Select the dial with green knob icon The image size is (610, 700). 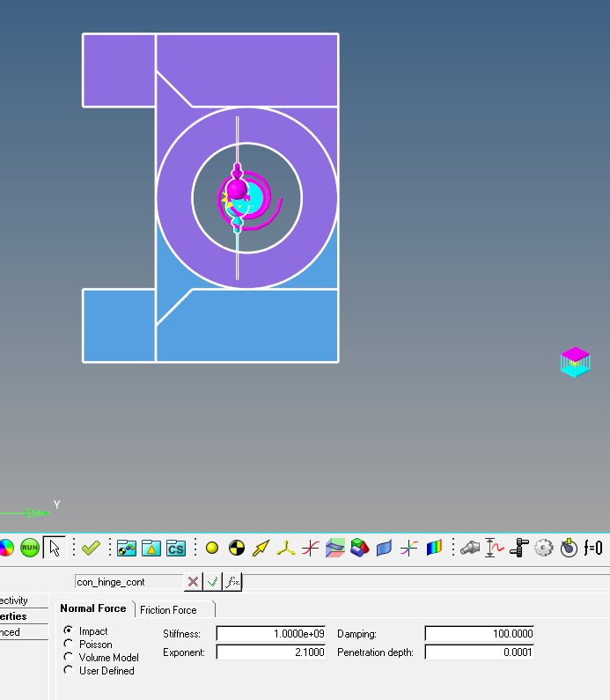pyautogui.click(x=569, y=548)
